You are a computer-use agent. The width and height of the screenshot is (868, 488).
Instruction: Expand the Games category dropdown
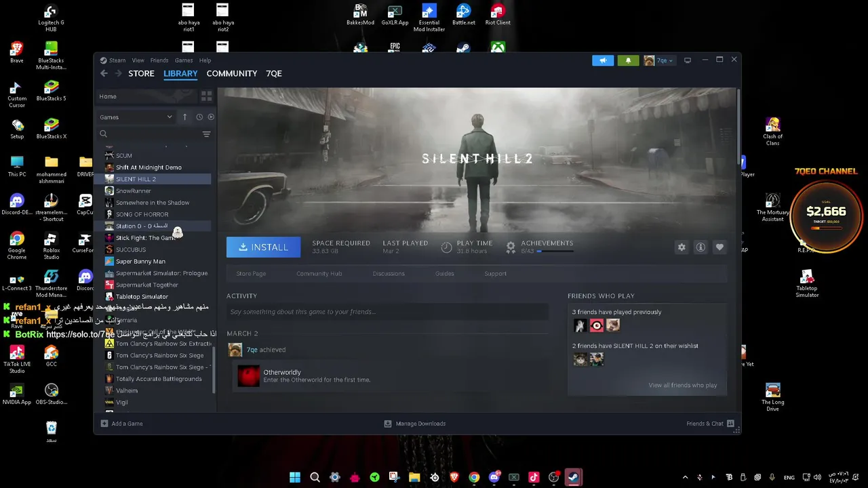click(136, 117)
